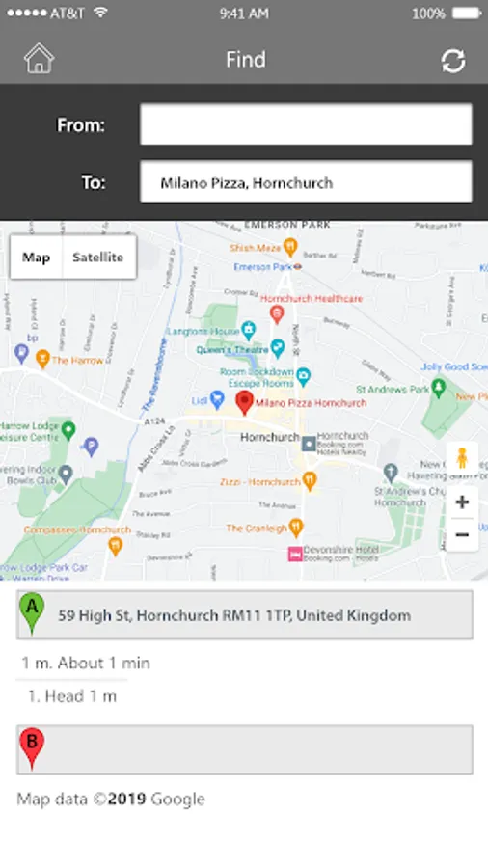Tap the Lidl shopping cart marker
Viewport: 488px width, 868px height.
click(x=217, y=398)
